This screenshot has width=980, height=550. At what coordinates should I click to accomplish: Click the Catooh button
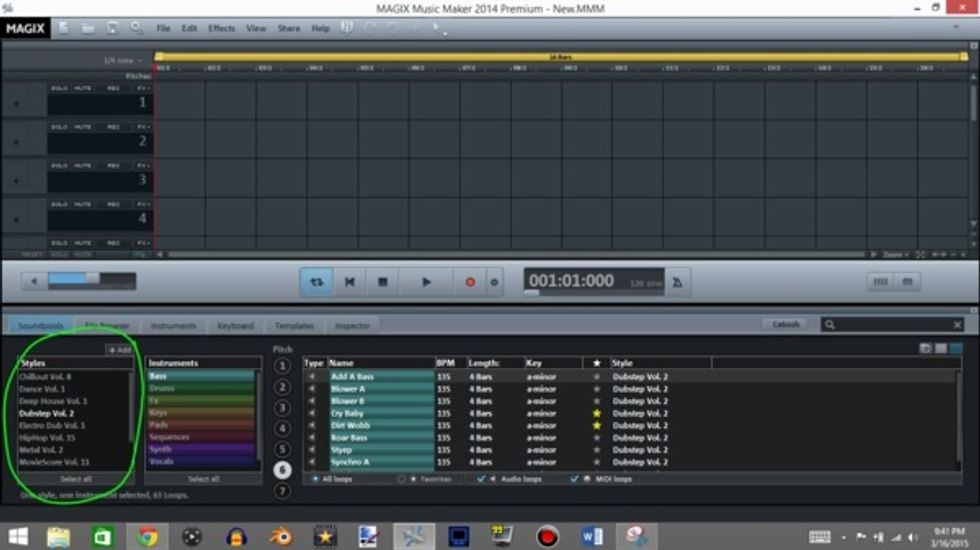[786, 324]
